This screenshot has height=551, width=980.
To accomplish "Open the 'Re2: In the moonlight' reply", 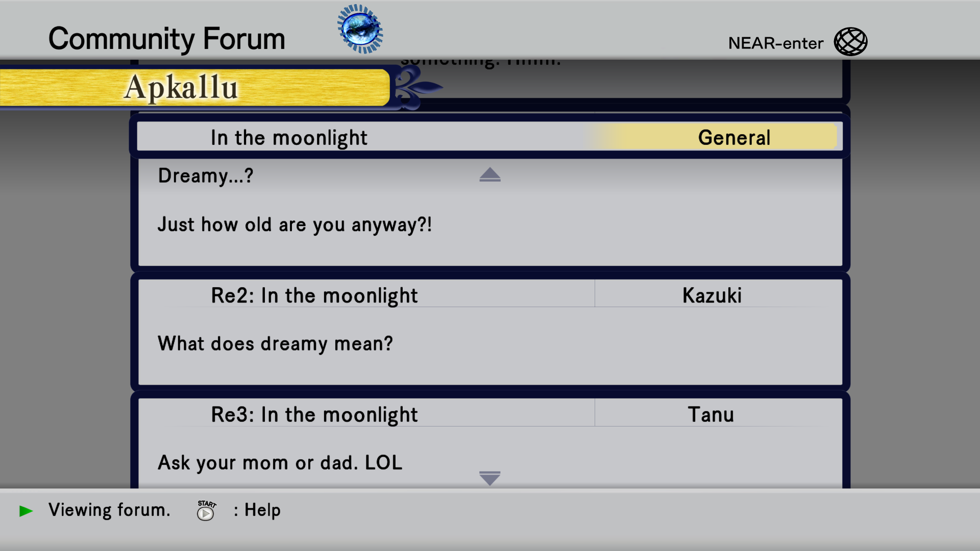I will click(x=314, y=296).
